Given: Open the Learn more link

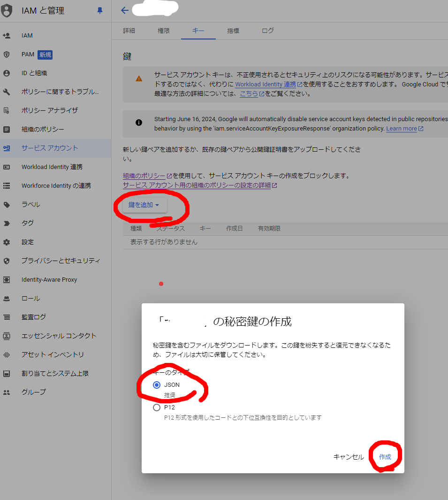Looking at the screenshot, I should point(402,128).
